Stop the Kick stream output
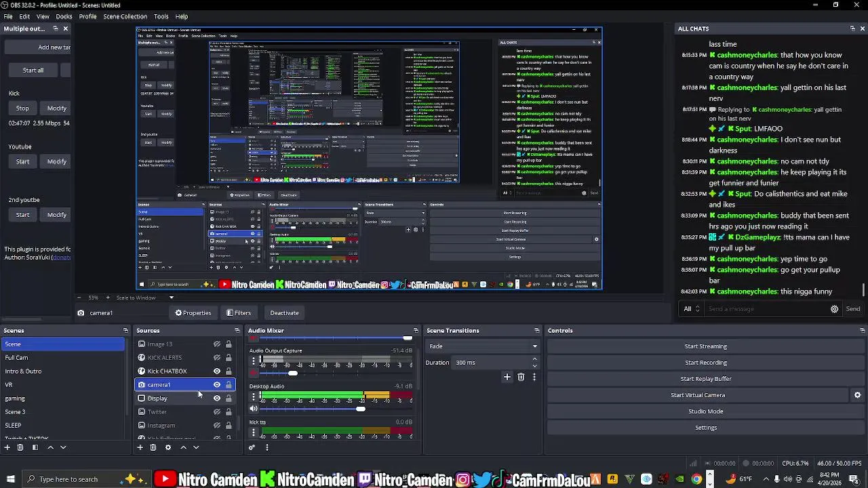Screen dimensions: 868x488 click(22, 108)
